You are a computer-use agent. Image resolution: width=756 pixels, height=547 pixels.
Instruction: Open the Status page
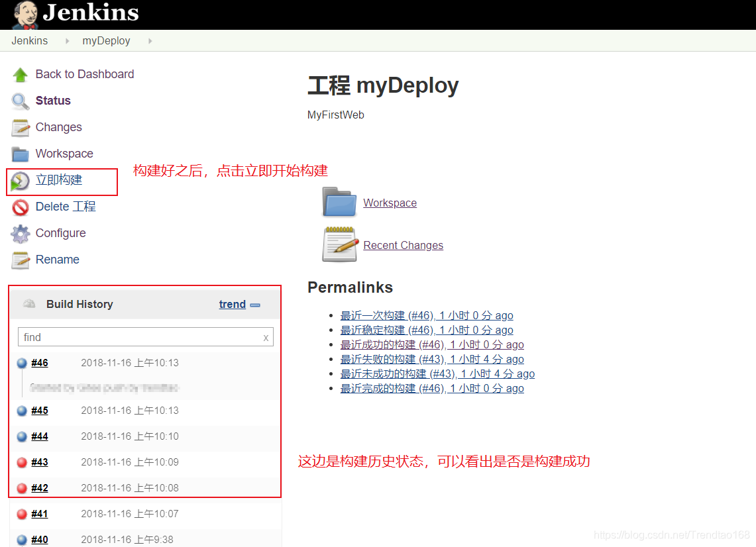point(53,101)
